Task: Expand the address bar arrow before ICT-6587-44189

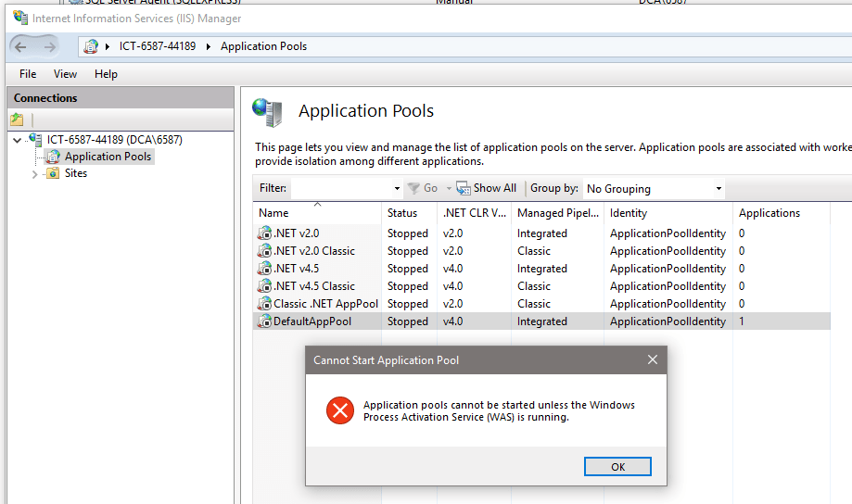Action: tap(108, 46)
